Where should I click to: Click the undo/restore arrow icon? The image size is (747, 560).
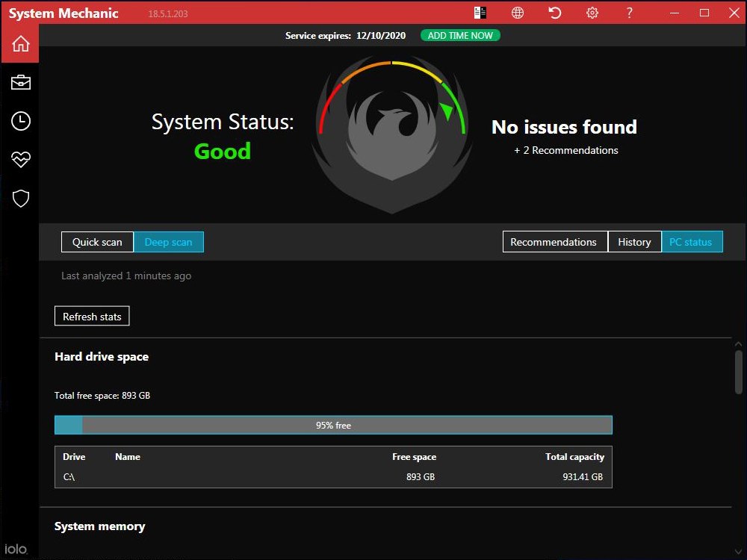(554, 13)
